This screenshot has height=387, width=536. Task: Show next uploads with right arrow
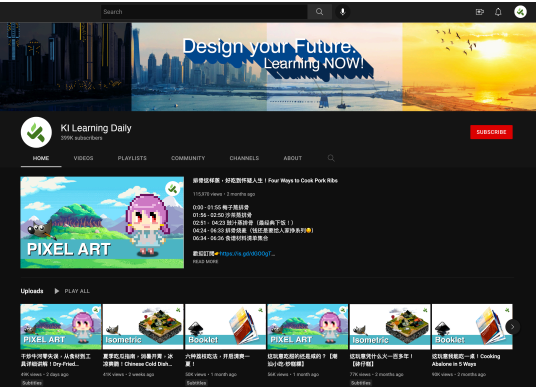[512, 327]
